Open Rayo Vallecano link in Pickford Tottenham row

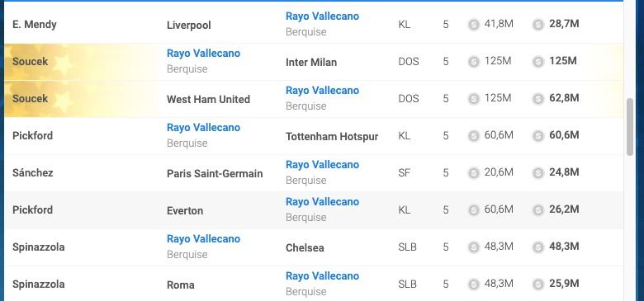203,128
